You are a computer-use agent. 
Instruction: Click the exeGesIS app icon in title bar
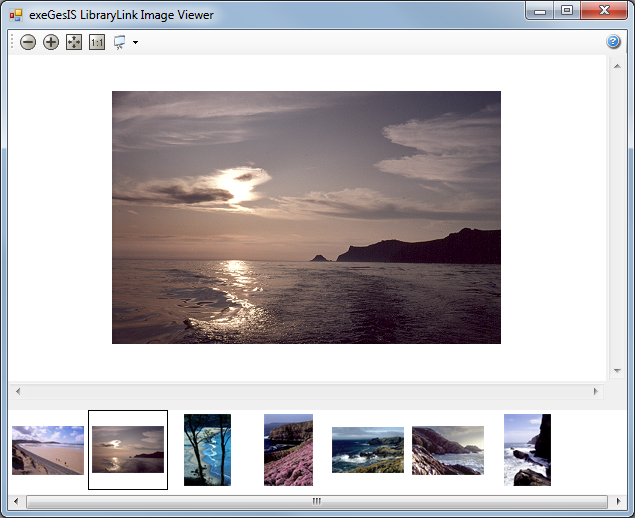(x=16, y=15)
